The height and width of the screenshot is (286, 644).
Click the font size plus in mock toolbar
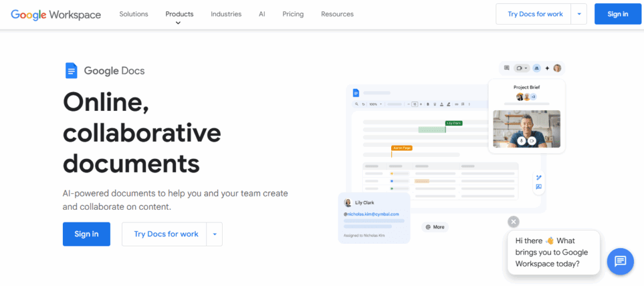(421, 104)
